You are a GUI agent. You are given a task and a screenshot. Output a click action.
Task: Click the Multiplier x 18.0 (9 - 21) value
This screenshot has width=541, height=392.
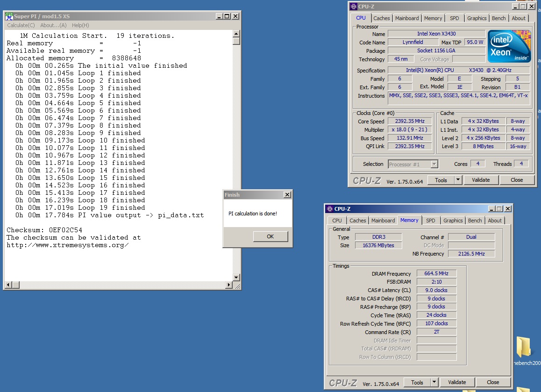(x=410, y=130)
